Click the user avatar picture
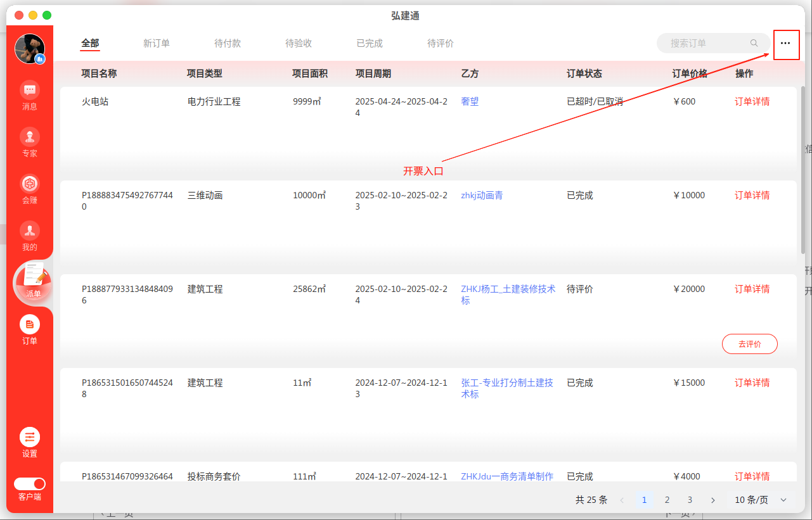Image resolution: width=812 pixels, height=520 pixels. [x=30, y=49]
